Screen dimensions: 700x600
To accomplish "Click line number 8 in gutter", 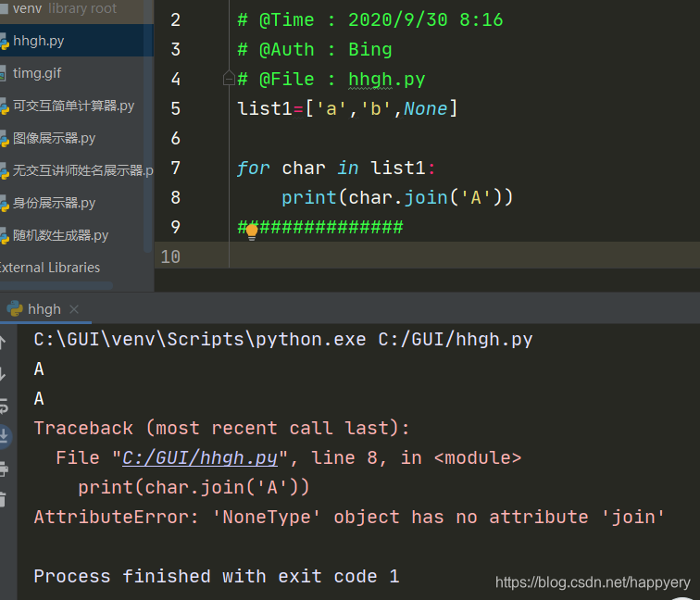I will (175, 197).
